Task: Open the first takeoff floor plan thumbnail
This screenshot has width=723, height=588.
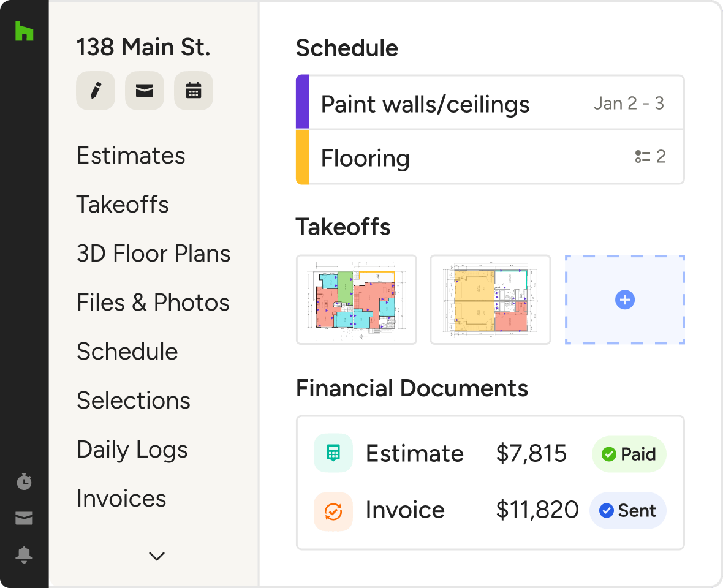Action: (356, 300)
